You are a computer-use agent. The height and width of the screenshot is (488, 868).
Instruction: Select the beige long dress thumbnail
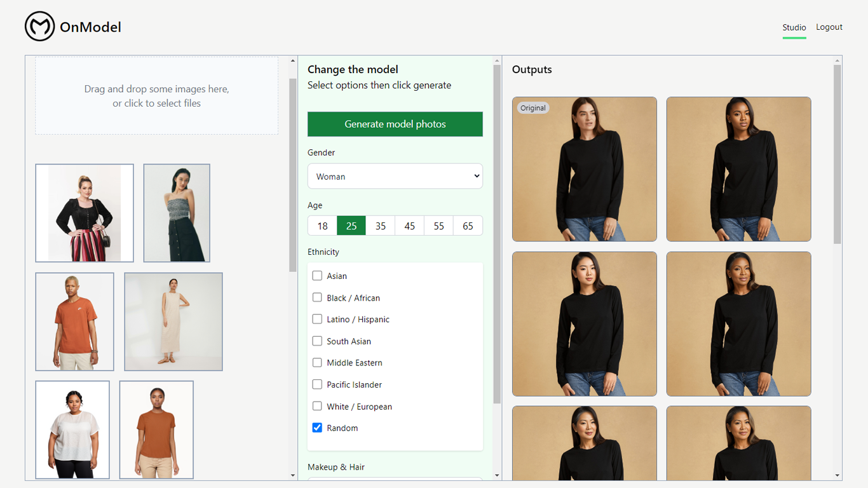click(173, 322)
